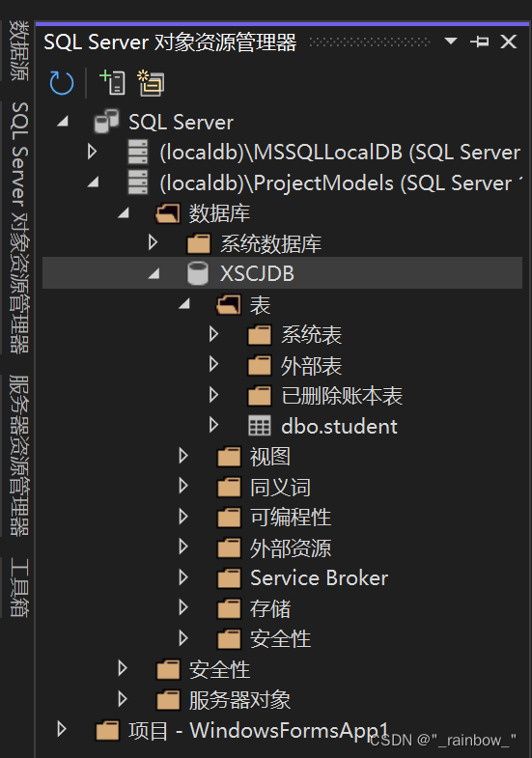Click the 存储 folder icon

pos(229,608)
